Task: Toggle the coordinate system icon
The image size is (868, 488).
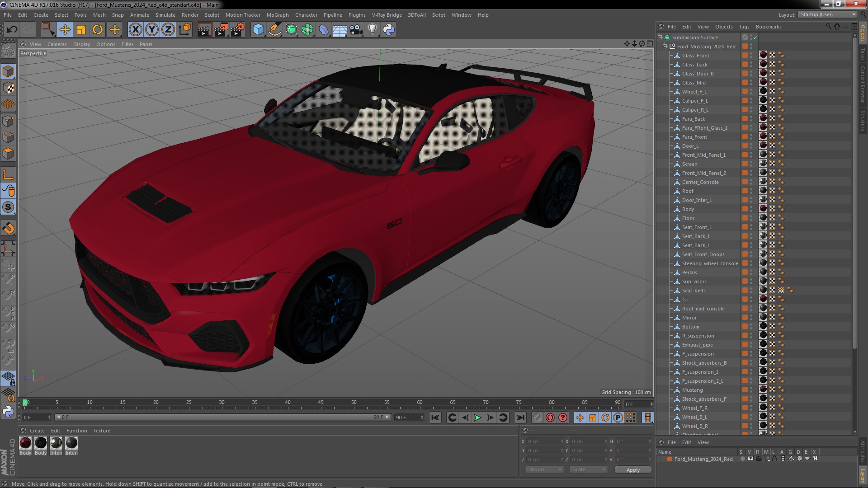Action: click(x=185, y=30)
